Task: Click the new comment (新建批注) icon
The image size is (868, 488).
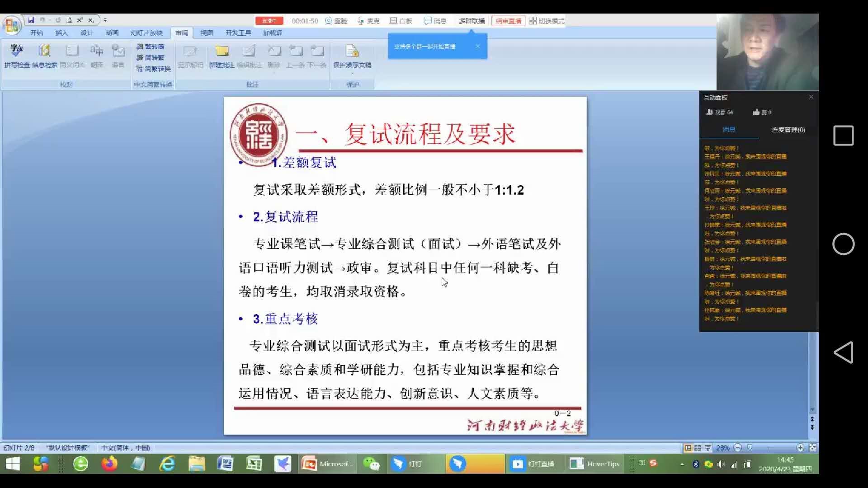Action: [222, 51]
